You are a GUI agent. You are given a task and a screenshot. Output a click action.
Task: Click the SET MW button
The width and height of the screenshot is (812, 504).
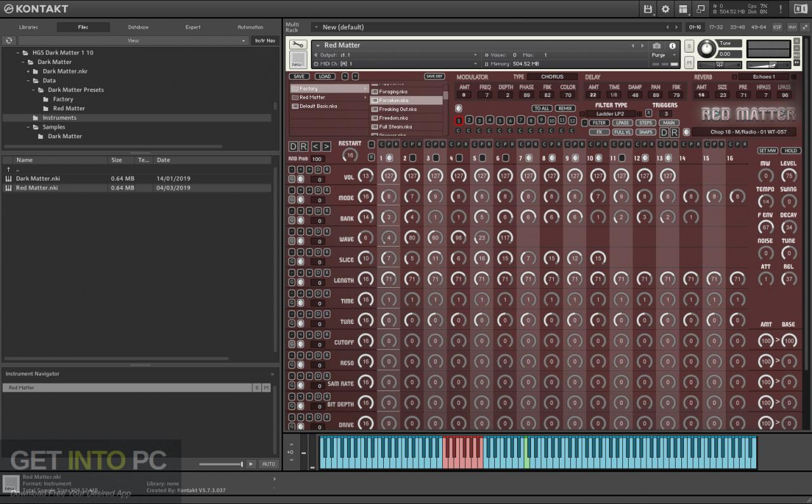[x=768, y=151]
